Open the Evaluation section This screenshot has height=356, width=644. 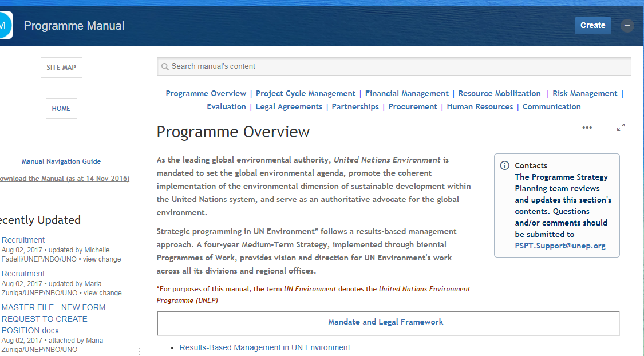(x=226, y=107)
